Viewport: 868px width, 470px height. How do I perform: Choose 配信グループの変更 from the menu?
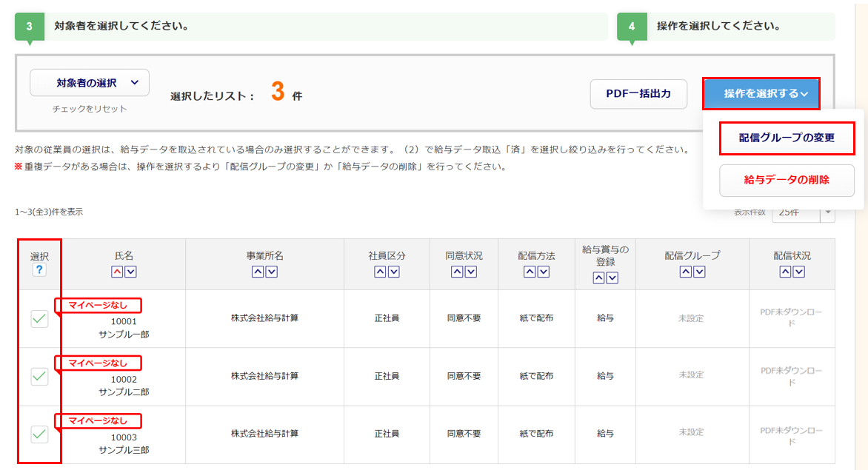(787, 138)
